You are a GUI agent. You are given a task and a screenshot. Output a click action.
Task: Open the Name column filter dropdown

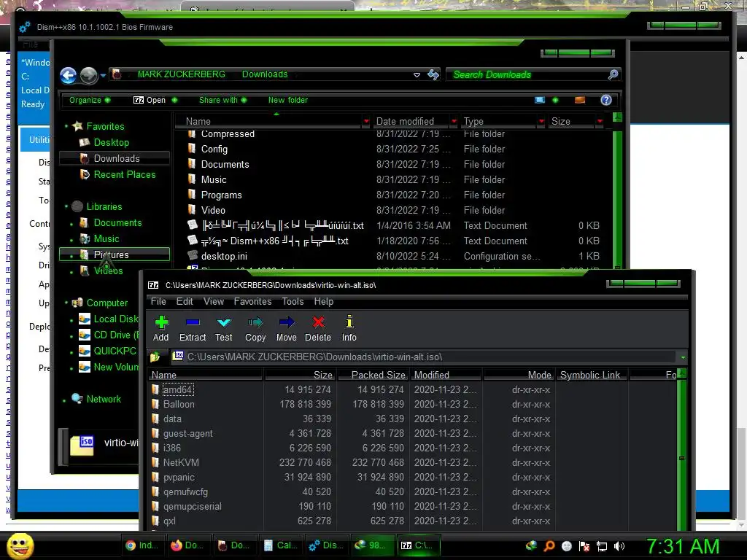pos(366,122)
